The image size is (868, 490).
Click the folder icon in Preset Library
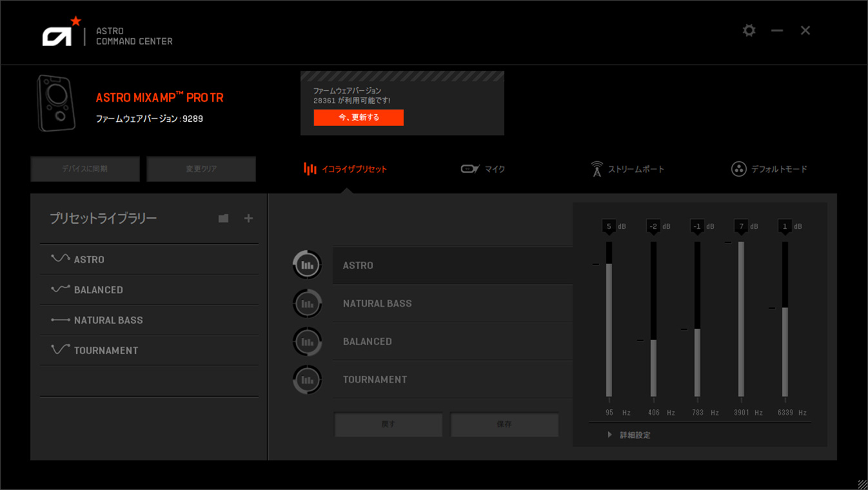pos(223,219)
